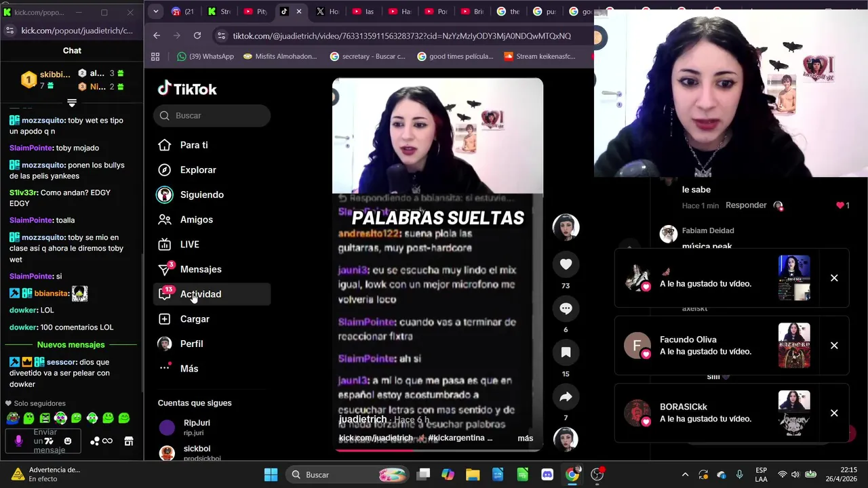Viewport: 868px width, 488px height.
Task: Show hidden system tray icons
Action: click(x=685, y=474)
